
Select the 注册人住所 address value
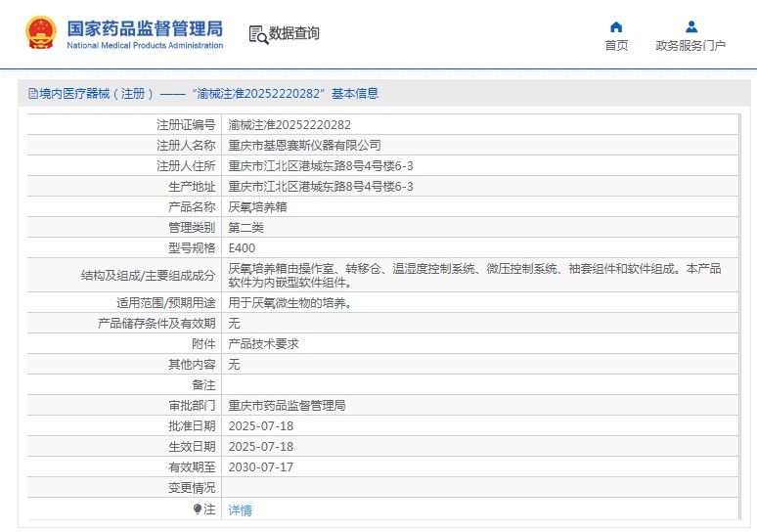[x=321, y=166]
